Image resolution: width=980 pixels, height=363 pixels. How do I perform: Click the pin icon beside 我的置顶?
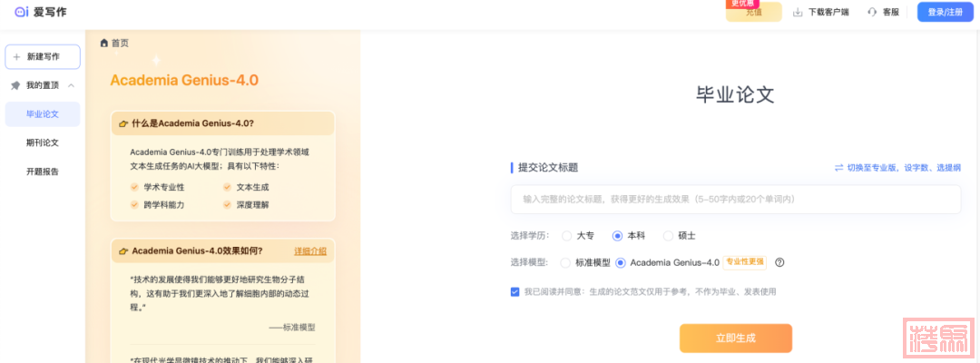(15, 85)
